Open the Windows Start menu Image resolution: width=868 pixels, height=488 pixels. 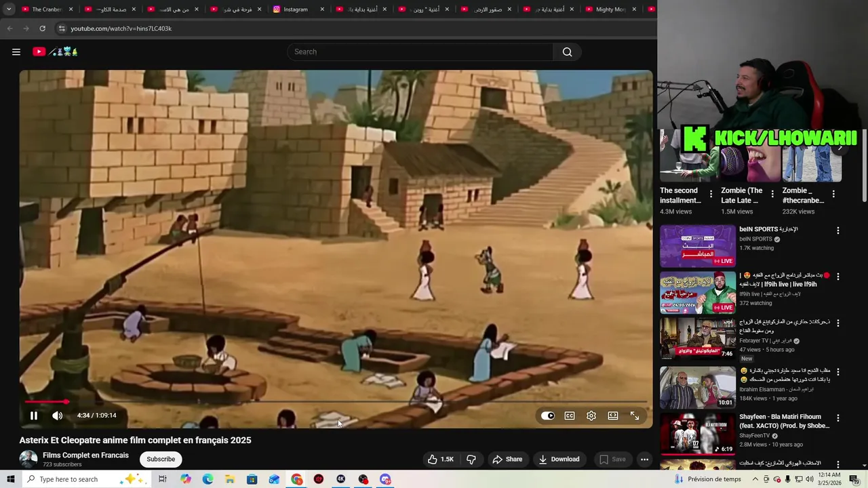click(x=10, y=479)
